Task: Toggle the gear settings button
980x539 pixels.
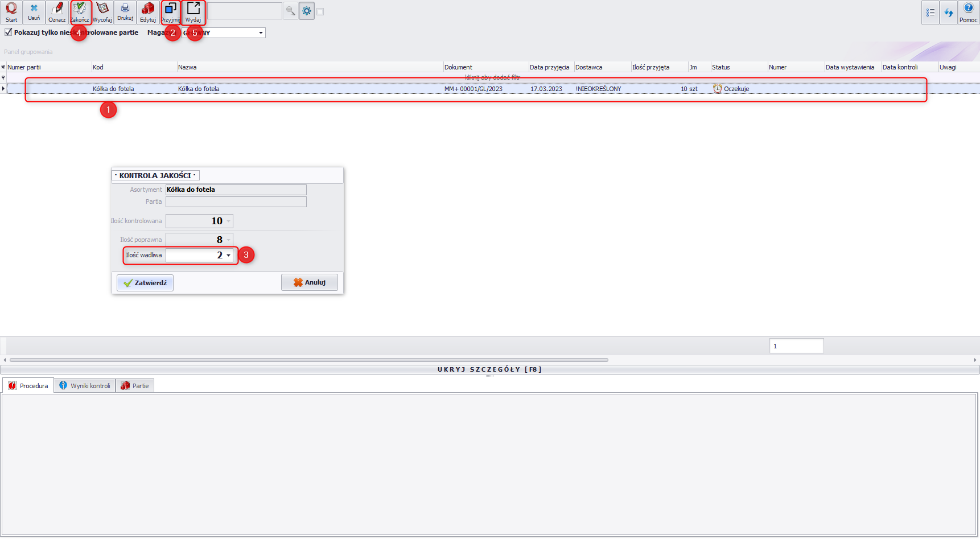Action: click(307, 11)
